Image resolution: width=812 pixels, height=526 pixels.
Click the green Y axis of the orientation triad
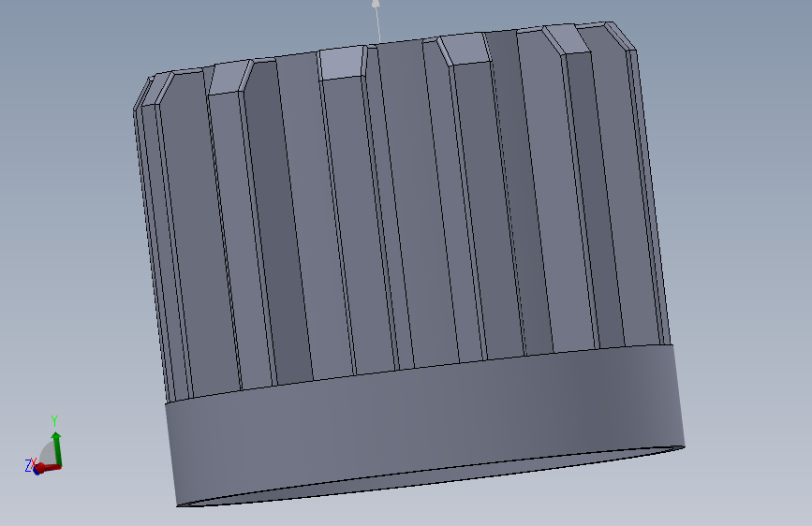tap(57, 449)
